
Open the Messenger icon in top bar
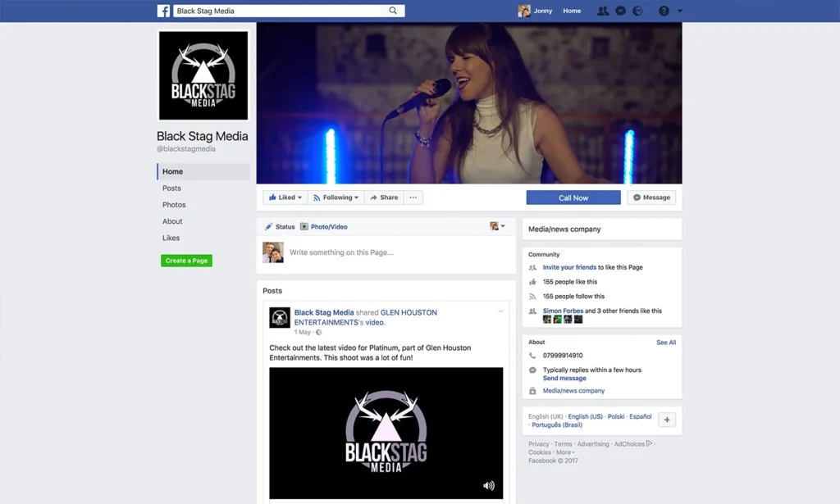(620, 11)
